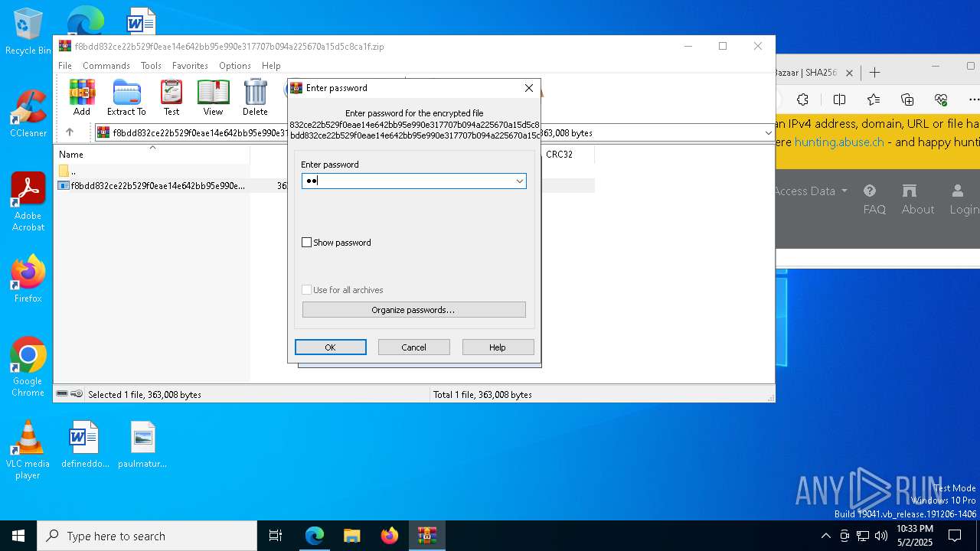Image resolution: width=980 pixels, height=551 pixels.
Task: Click the Delete toolbar icon
Action: pyautogui.click(x=255, y=97)
